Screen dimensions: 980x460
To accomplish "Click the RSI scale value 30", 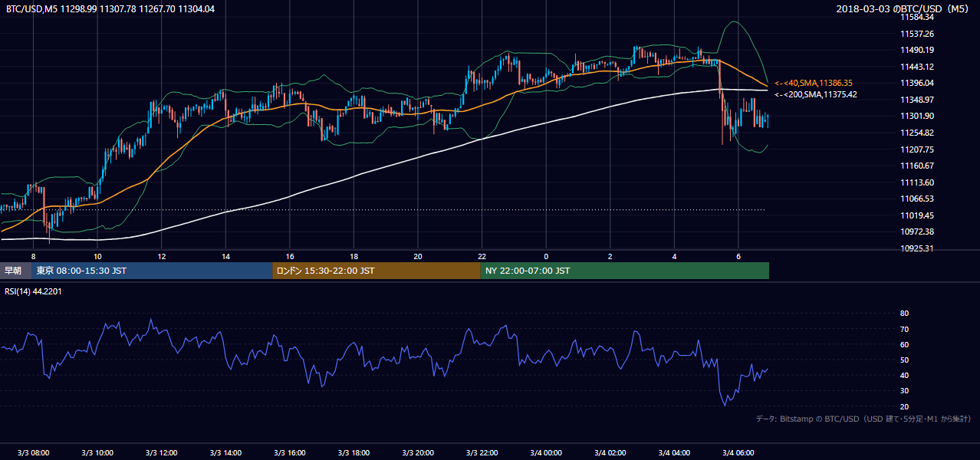I will click(x=904, y=391).
